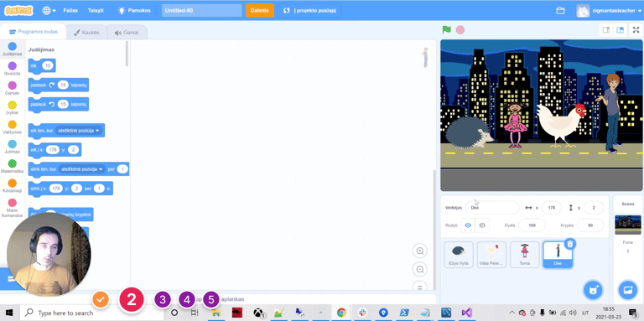
Task: Click the 'eik 10' move block
Action: point(34,65)
